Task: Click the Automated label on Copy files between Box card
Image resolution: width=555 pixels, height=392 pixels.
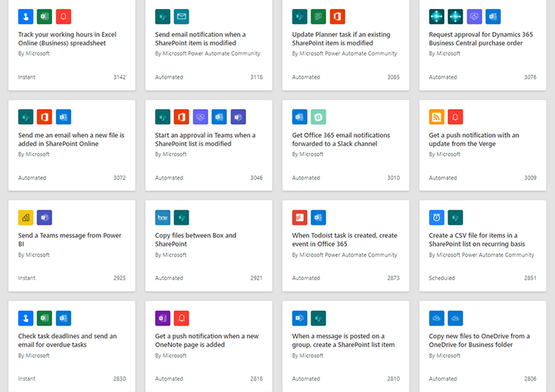Action: click(x=169, y=278)
